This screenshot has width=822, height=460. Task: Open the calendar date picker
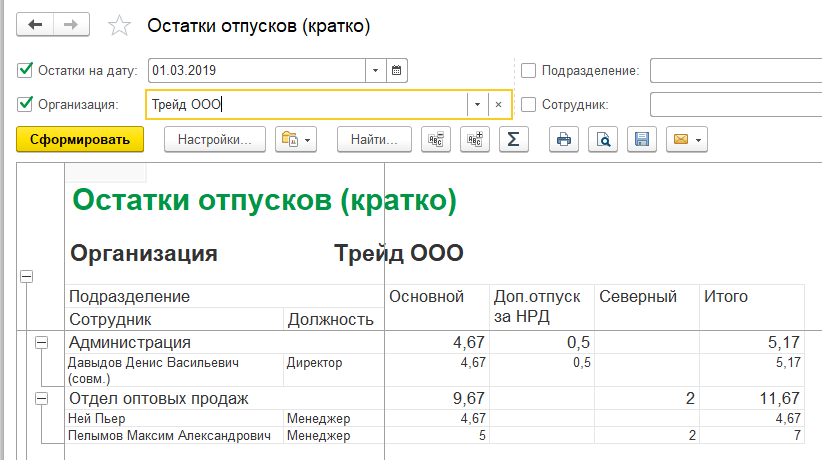[397, 71]
